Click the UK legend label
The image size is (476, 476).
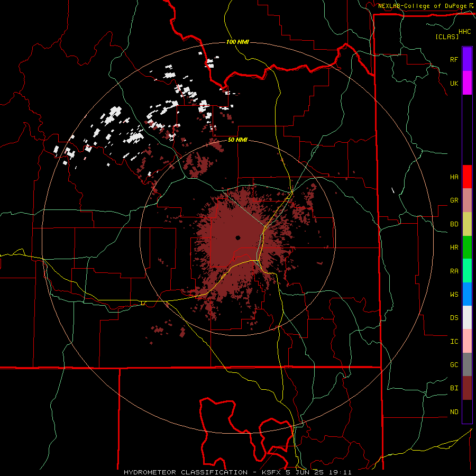[x=454, y=83]
